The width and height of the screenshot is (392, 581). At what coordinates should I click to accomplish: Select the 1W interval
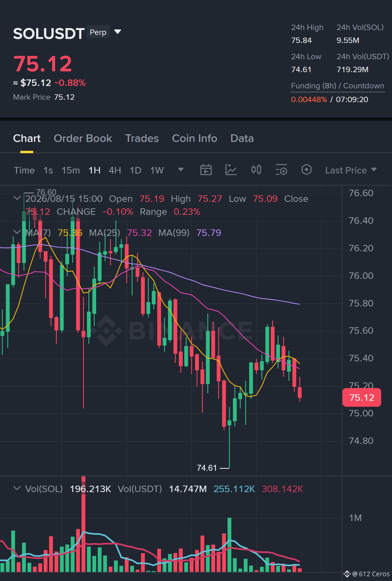(157, 170)
